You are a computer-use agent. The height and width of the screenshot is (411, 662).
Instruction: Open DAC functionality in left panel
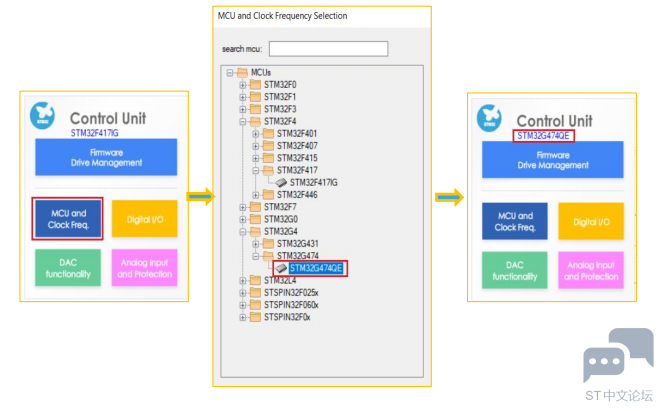pos(68,268)
